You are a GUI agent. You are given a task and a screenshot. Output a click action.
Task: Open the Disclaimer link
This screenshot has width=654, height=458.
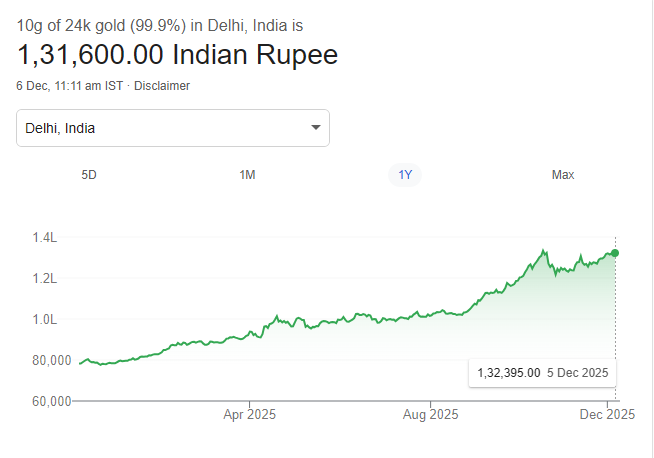(x=162, y=86)
